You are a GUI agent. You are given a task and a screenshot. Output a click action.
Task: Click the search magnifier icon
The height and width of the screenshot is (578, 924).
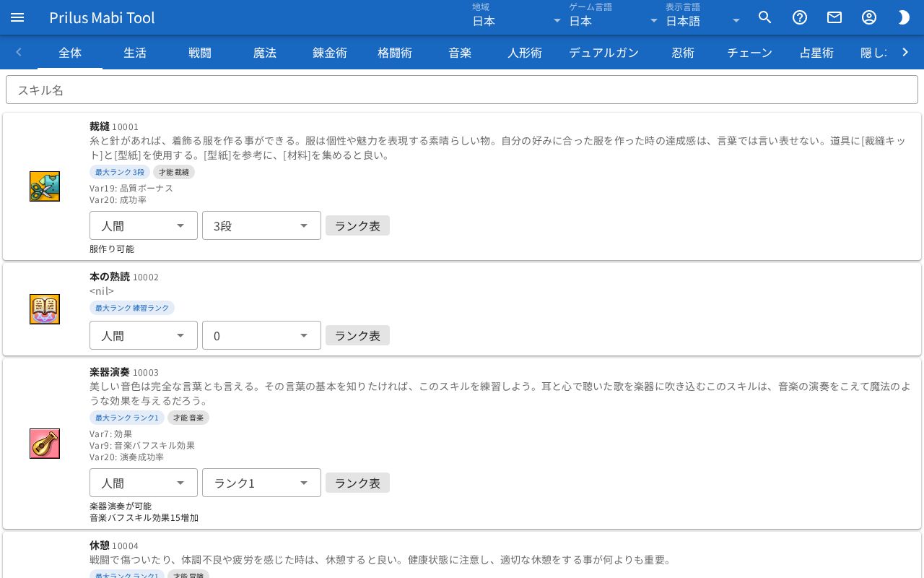tap(765, 17)
